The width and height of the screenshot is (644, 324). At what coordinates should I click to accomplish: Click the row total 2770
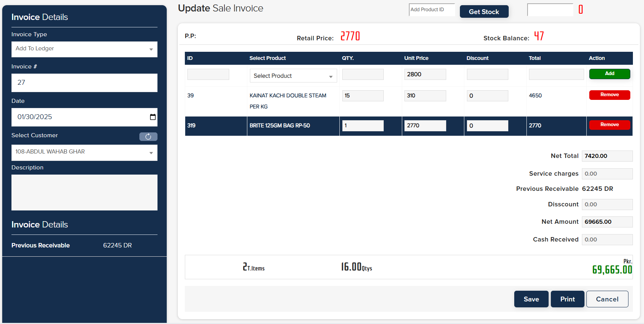(x=535, y=125)
